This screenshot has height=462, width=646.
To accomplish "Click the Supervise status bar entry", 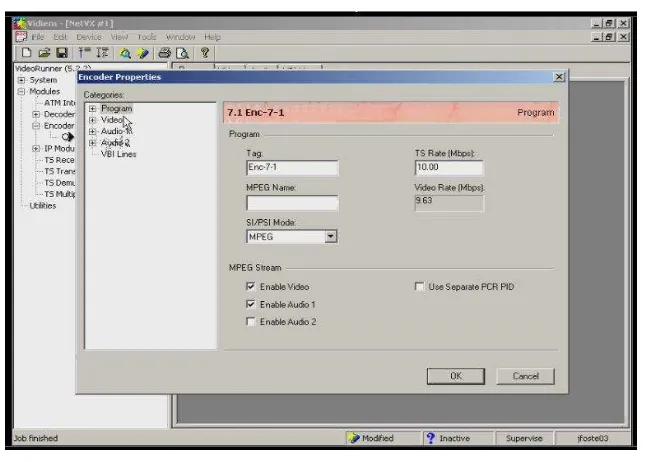I will 524,438.
